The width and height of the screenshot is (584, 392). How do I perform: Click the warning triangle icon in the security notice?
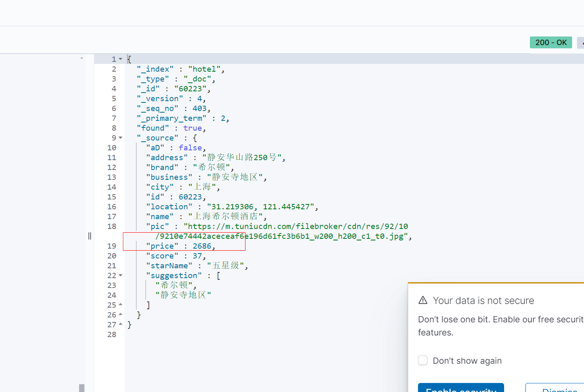point(423,300)
